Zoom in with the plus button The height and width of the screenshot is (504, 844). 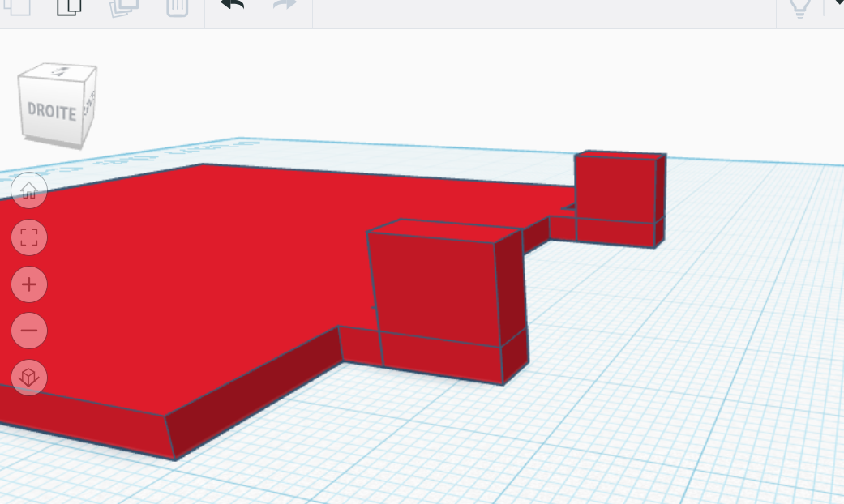(29, 284)
